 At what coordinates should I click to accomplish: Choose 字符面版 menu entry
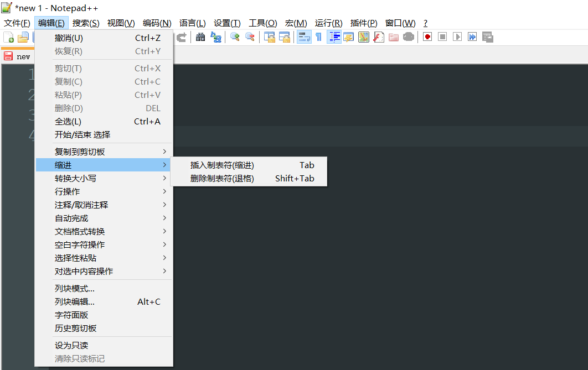104,315
